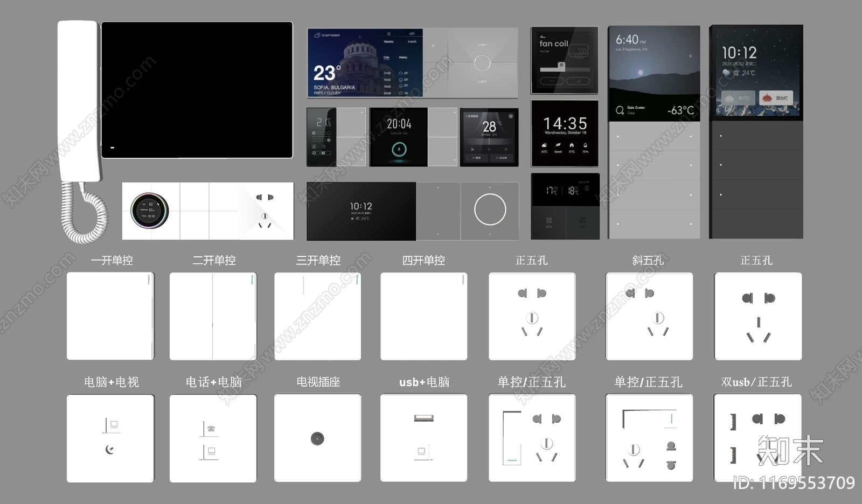Image resolution: width=862 pixels, height=504 pixels.
Task: Click the -63°C temperature reading
Action: point(680,110)
